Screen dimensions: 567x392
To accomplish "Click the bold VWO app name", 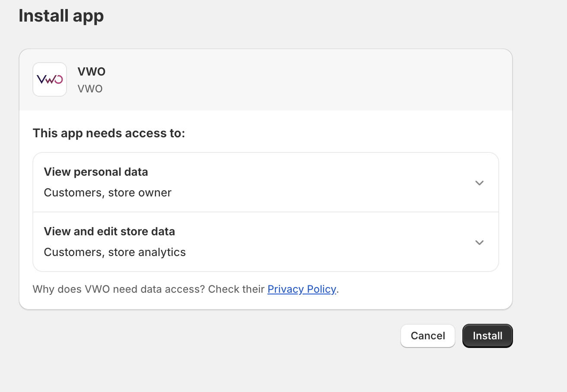I will click(x=92, y=71).
